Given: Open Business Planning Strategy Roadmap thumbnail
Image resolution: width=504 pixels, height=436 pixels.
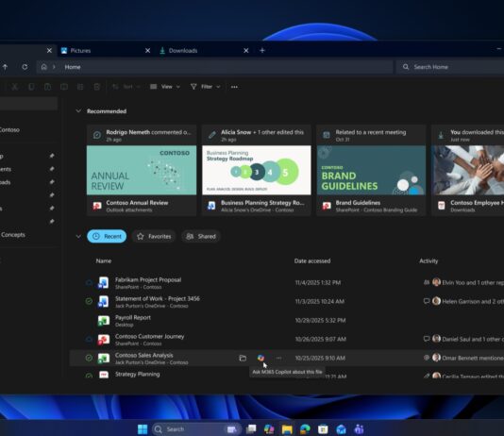Looking at the screenshot, I should tap(257, 170).
